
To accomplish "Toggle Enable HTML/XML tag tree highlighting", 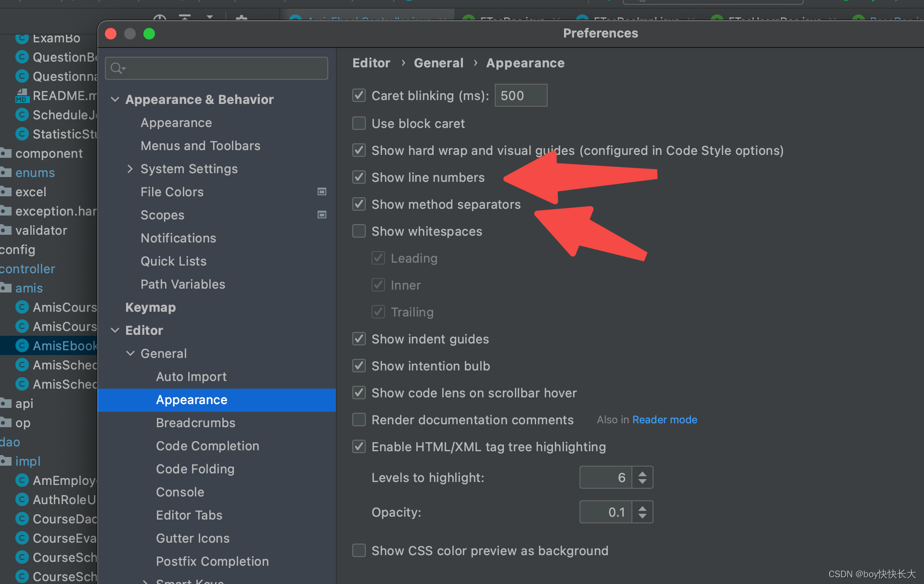I will click(x=359, y=447).
